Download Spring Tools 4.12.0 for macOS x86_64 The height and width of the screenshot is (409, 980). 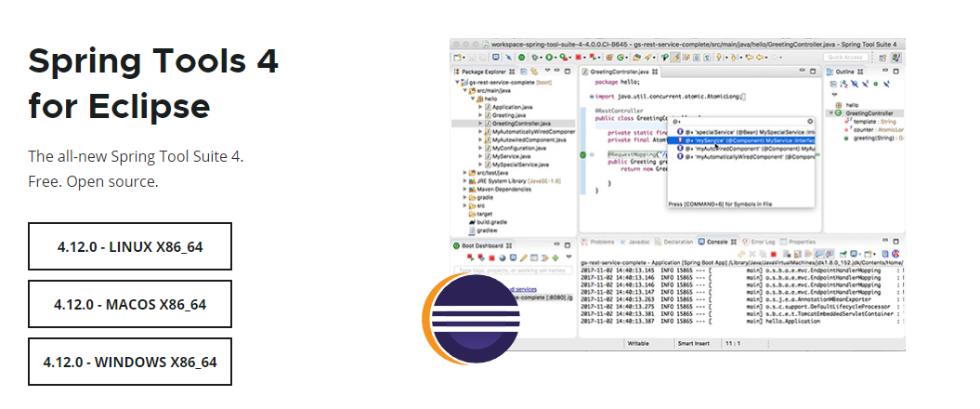[x=130, y=304]
